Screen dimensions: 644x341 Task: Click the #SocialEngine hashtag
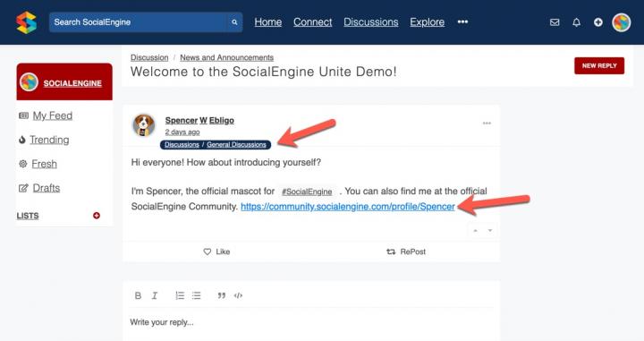pos(307,192)
